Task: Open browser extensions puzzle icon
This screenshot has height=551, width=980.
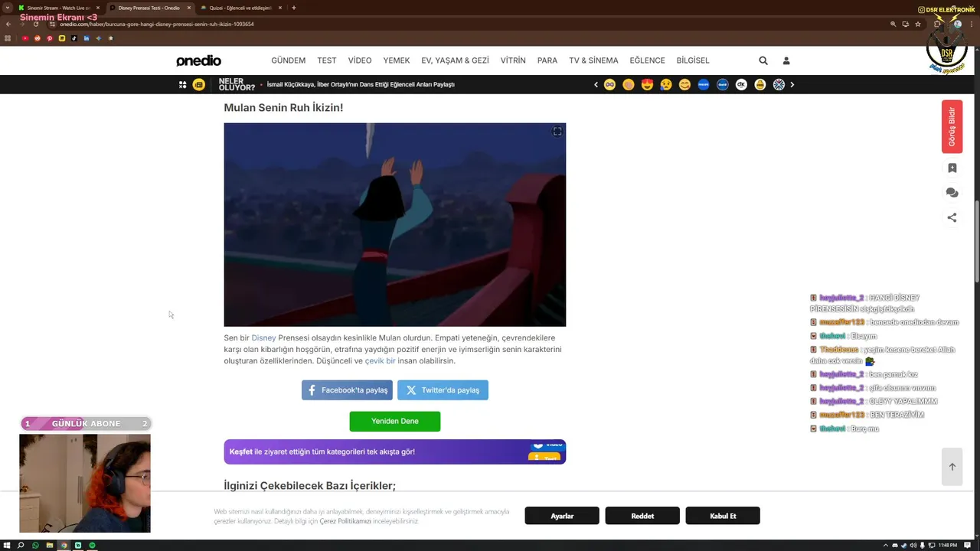Action: point(937,24)
